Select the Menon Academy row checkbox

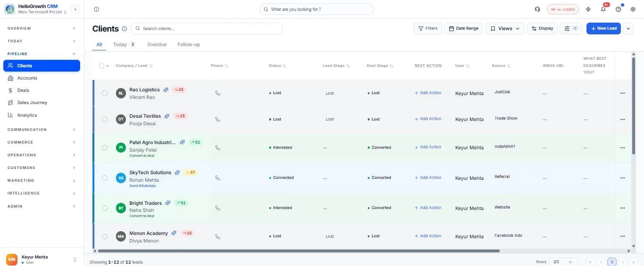click(105, 236)
